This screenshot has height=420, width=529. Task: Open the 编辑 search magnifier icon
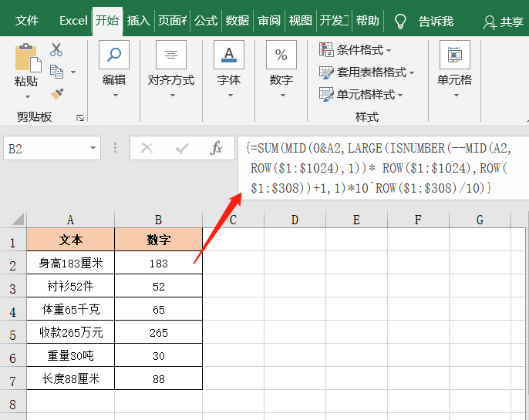pos(114,55)
